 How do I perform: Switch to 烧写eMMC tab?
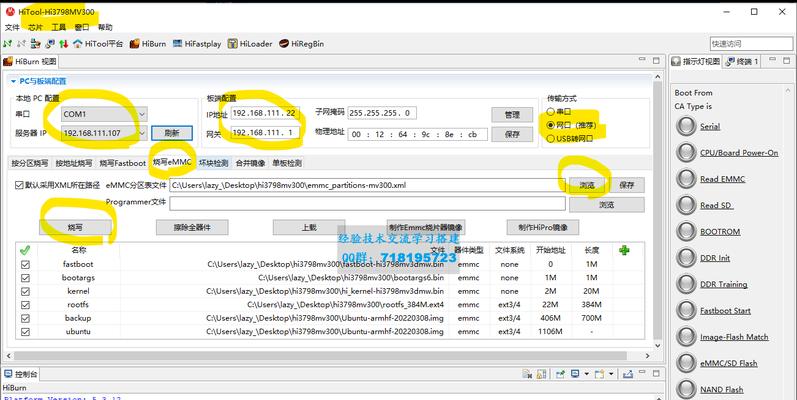[x=172, y=163]
